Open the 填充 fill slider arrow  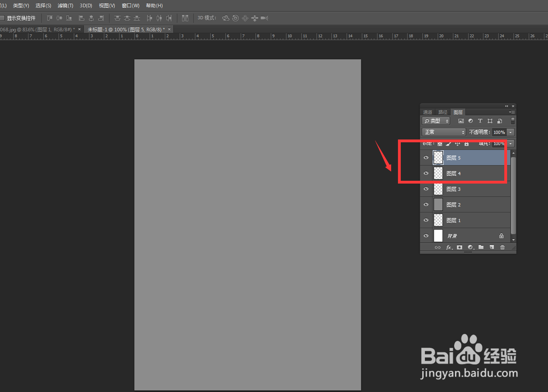tap(510, 143)
